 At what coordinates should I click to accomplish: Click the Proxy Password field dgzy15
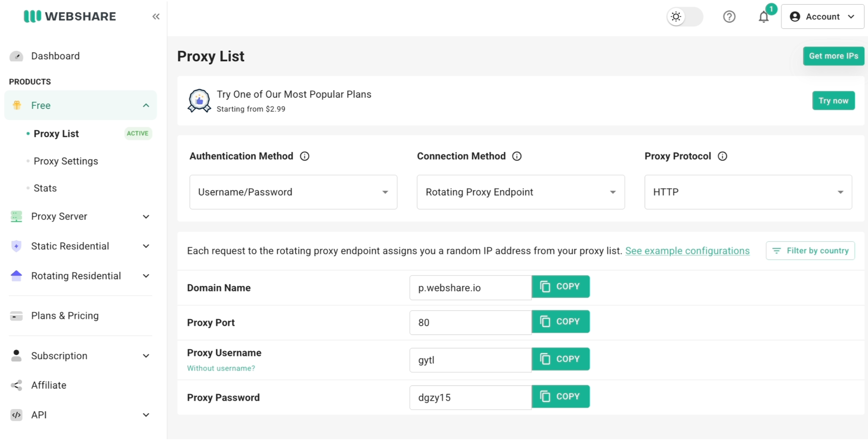[471, 397]
